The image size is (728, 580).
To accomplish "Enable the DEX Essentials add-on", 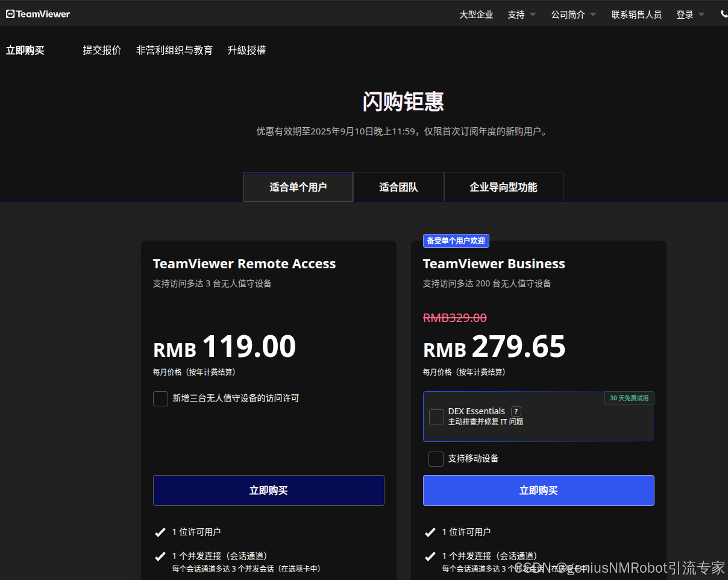I will click(436, 417).
